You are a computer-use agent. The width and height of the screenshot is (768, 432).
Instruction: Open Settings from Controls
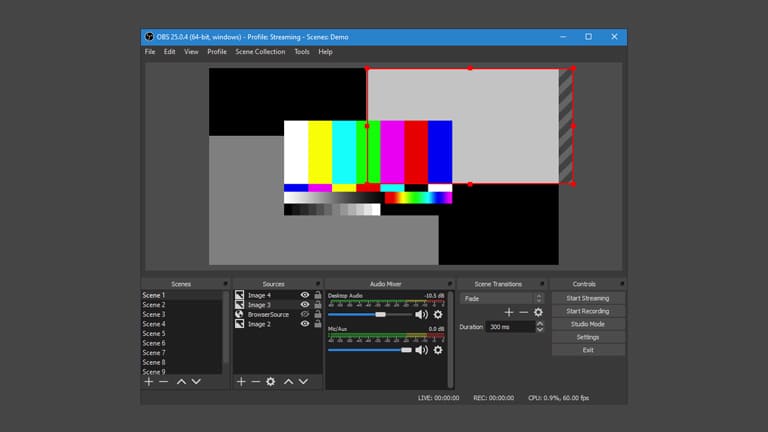(x=588, y=337)
